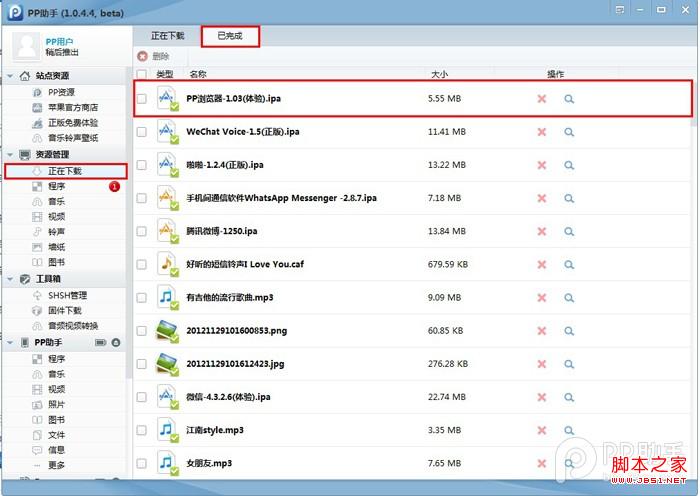The image size is (700, 496).
Task: Collapse the 资源管理 section arrow
Action: click(x=10, y=154)
